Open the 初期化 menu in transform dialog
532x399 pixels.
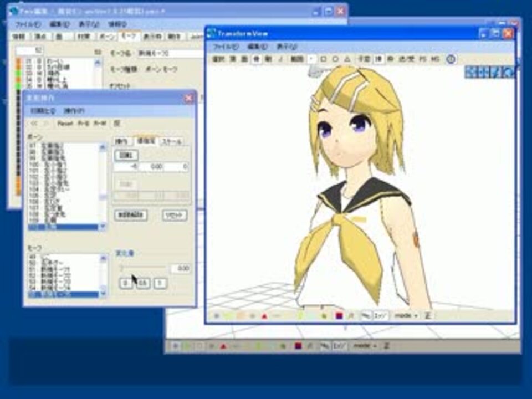coord(43,111)
